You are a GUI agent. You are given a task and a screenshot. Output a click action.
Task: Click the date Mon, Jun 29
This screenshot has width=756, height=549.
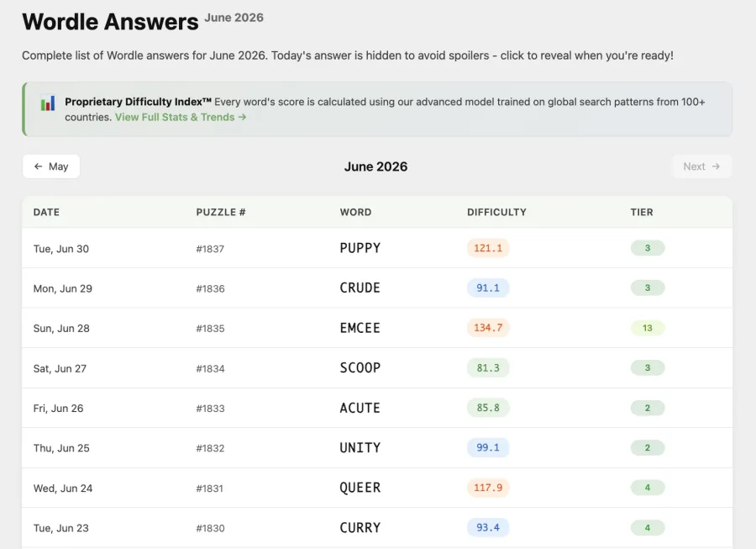pyautogui.click(x=63, y=289)
